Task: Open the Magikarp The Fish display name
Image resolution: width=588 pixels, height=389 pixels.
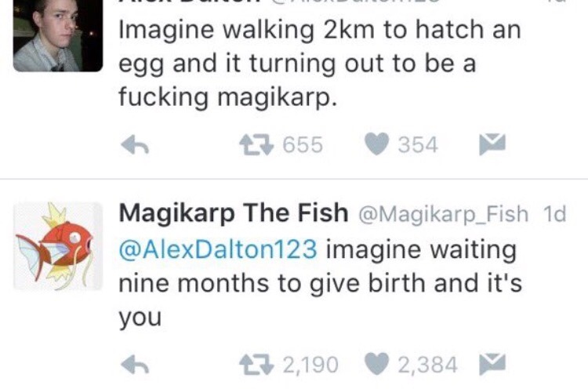Action: click(233, 213)
